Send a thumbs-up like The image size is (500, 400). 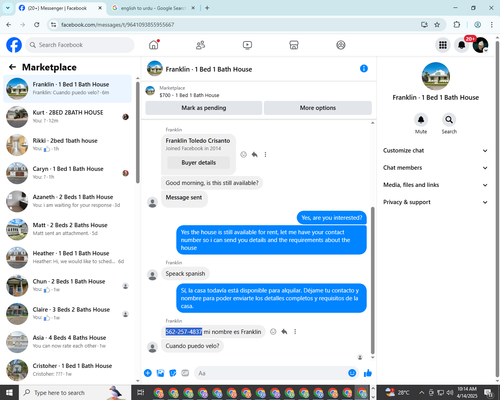click(x=368, y=373)
